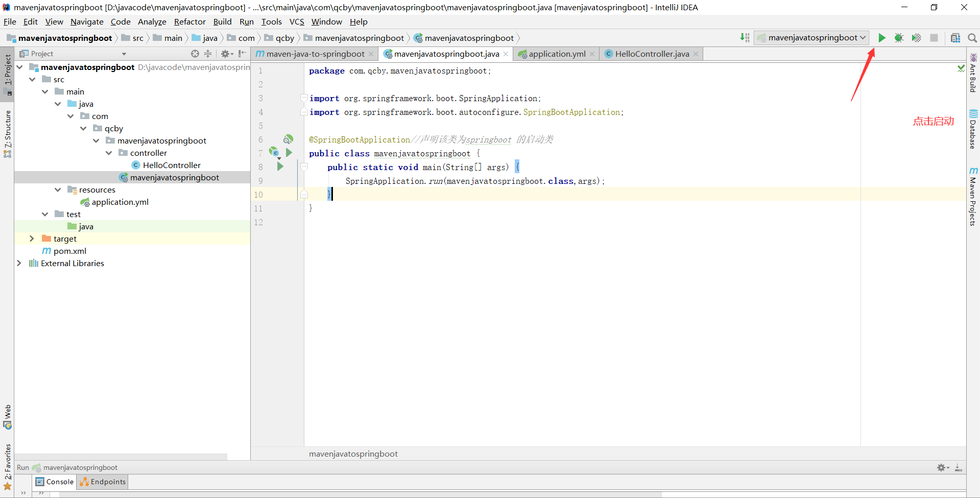Screen dimensions: 980x498
Task: Collapse the mavenjavatospringboot root project node
Action: tap(20, 67)
